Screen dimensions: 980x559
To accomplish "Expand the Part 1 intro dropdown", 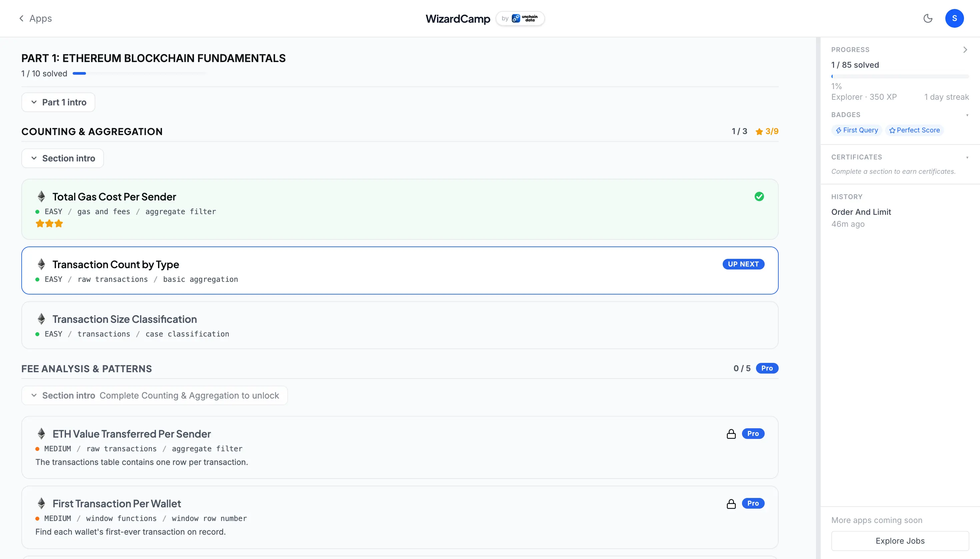I will pos(58,102).
